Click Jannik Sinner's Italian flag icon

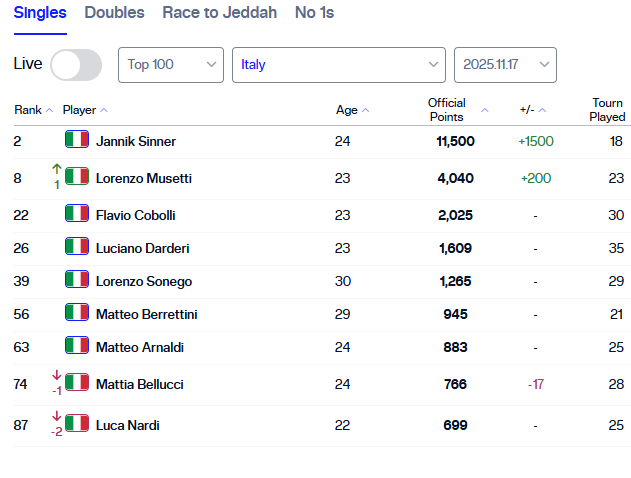click(x=77, y=140)
